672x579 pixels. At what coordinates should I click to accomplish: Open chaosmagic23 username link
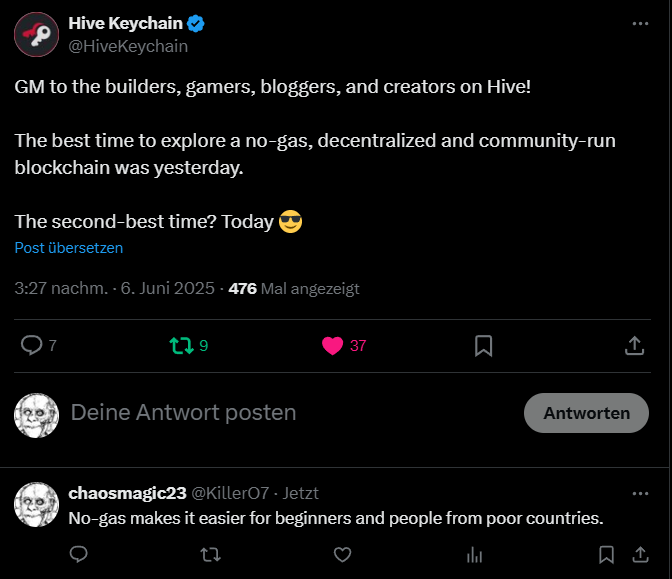tap(127, 493)
